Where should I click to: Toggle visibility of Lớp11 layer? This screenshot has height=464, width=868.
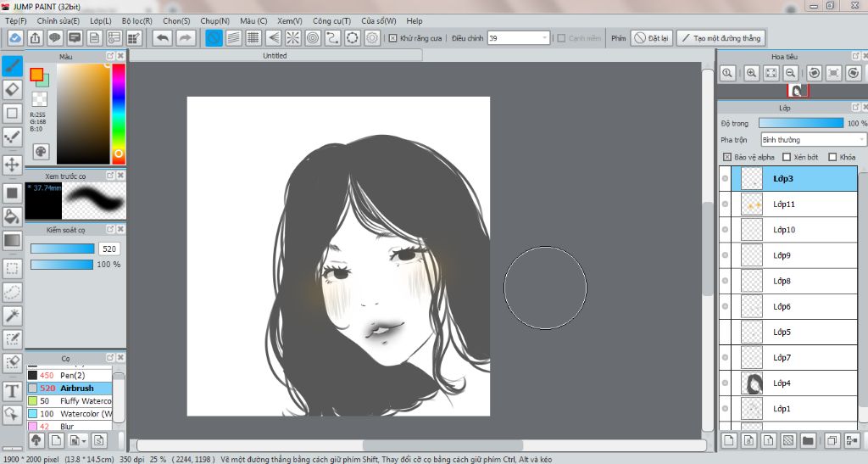pyautogui.click(x=726, y=204)
